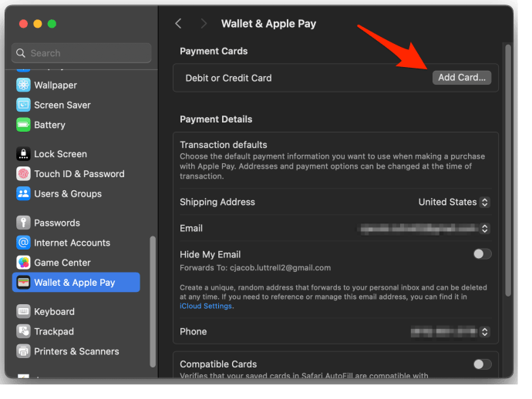
Task: Toggle Compatible Cards switch
Action: [483, 364]
